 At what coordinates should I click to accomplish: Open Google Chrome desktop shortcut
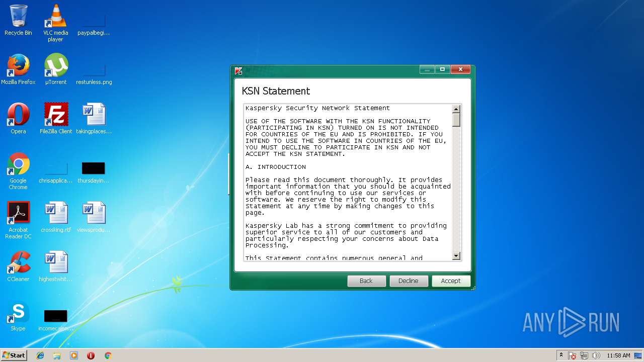(x=18, y=171)
